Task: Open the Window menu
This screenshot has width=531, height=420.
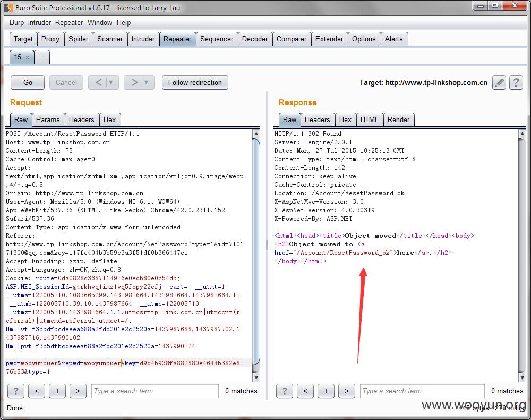Action: coord(100,23)
